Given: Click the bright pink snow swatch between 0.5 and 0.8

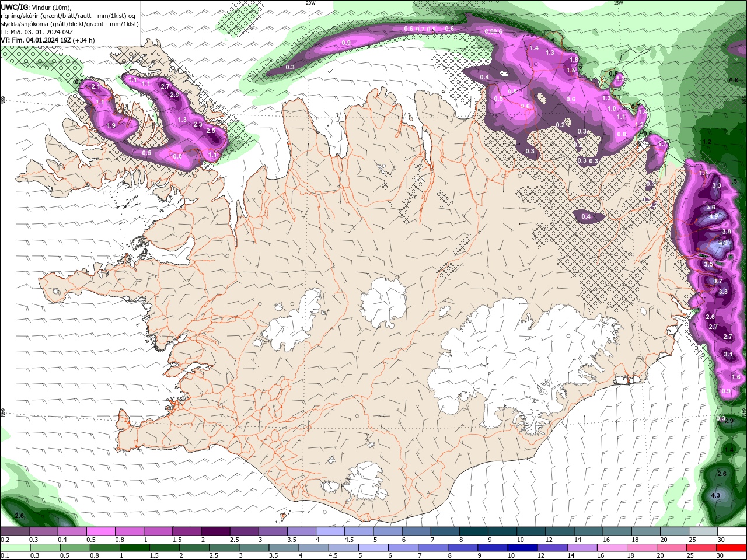Looking at the screenshot, I should (x=100, y=531).
